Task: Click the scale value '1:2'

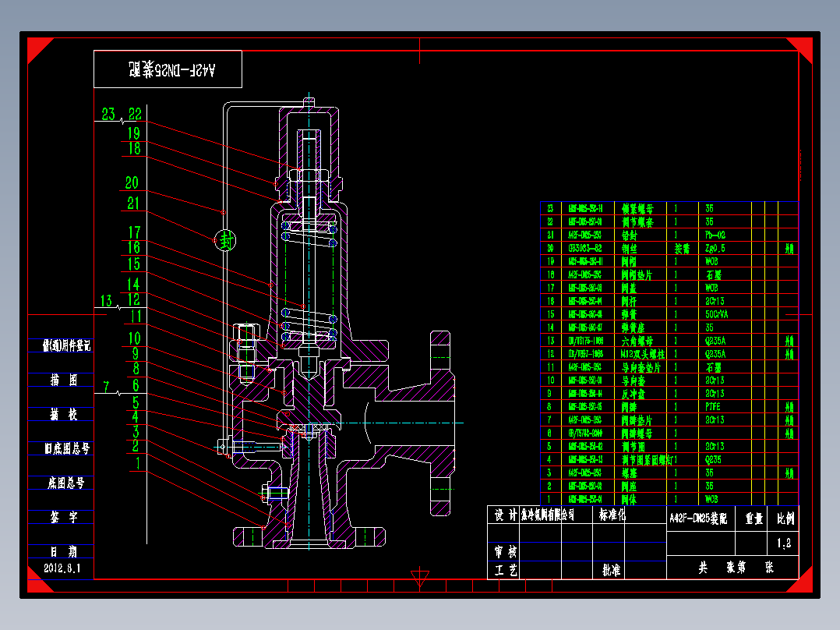Action: [x=784, y=544]
